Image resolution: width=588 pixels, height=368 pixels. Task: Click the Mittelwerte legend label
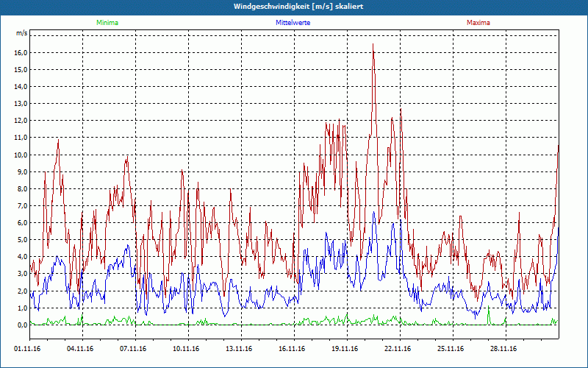pyautogui.click(x=293, y=23)
